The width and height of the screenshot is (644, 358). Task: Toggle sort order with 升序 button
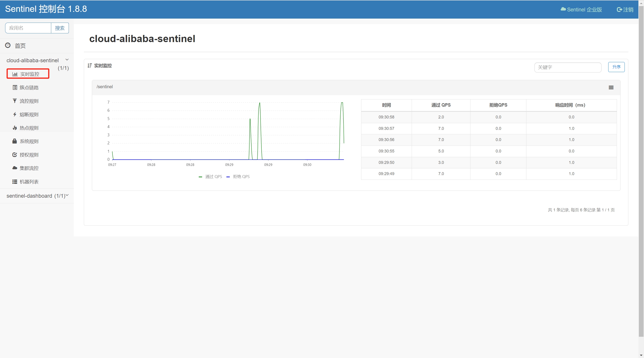point(616,67)
